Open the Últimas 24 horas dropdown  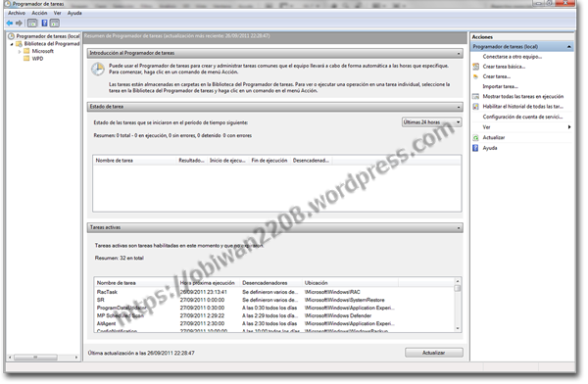(x=431, y=122)
